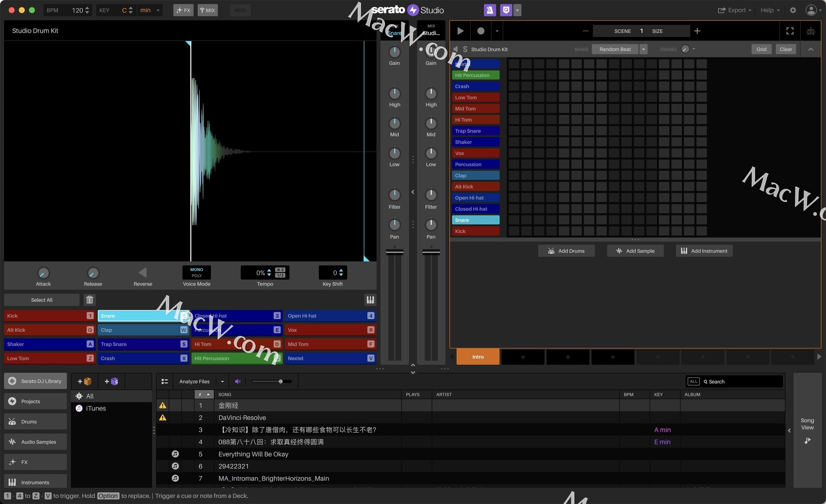Open the Analyze Files dropdown arrow

click(222, 381)
